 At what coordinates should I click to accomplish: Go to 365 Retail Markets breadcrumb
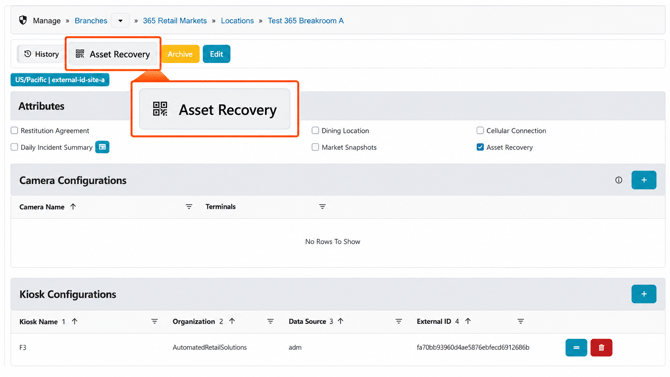(175, 21)
